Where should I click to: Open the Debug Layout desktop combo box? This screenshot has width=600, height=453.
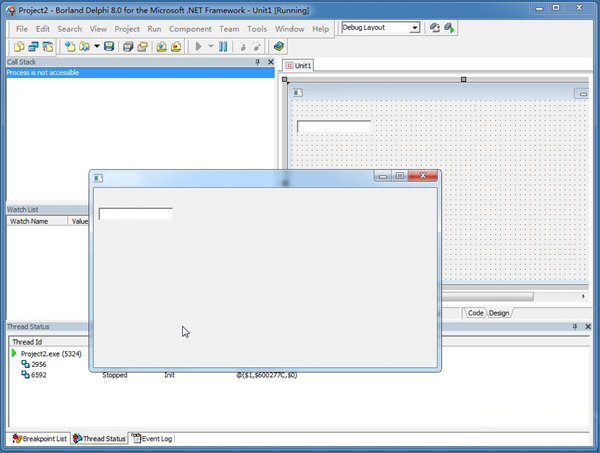(x=381, y=28)
